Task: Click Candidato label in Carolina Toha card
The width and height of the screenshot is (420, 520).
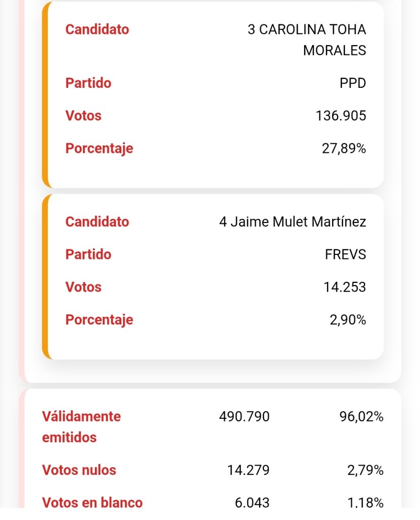Action: (x=97, y=29)
